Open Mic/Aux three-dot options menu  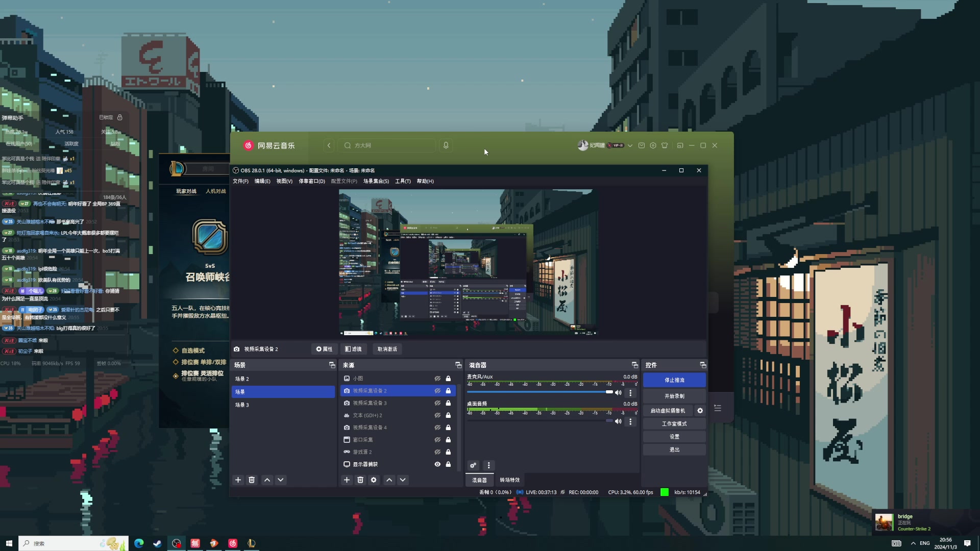tap(630, 393)
